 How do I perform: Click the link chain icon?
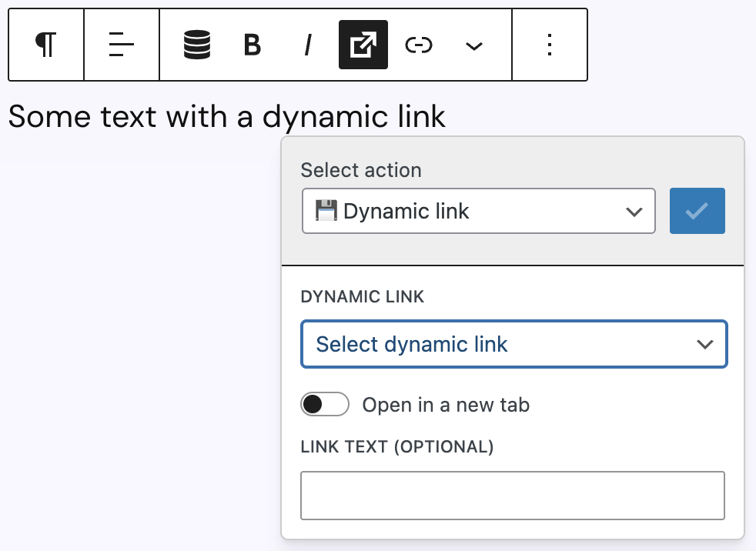pos(419,45)
